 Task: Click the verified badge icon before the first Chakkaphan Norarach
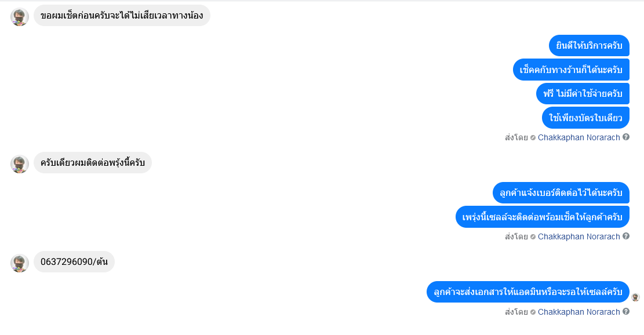pos(533,137)
